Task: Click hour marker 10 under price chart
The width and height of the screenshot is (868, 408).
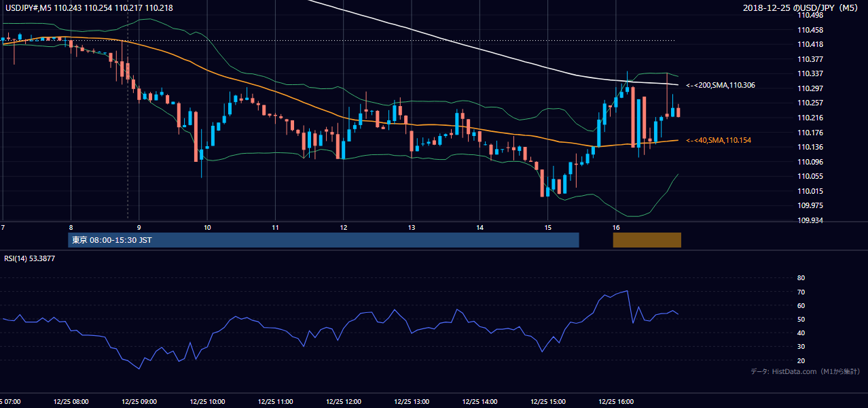Action: [207, 227]
